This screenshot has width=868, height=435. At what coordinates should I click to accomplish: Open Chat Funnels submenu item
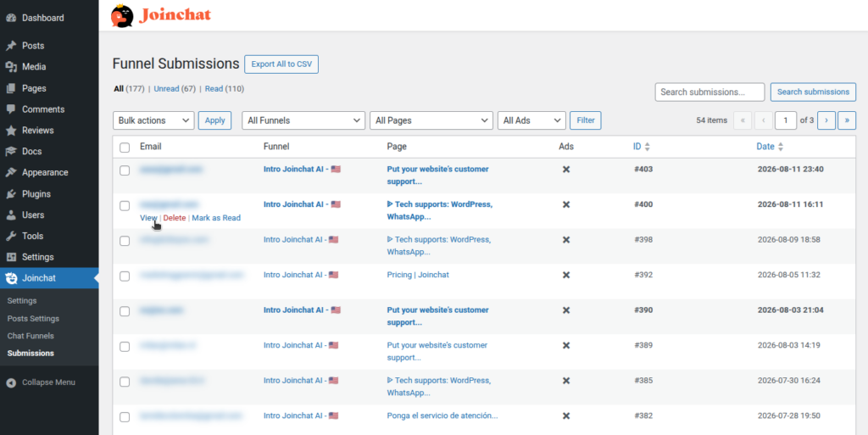click(31, 336)
